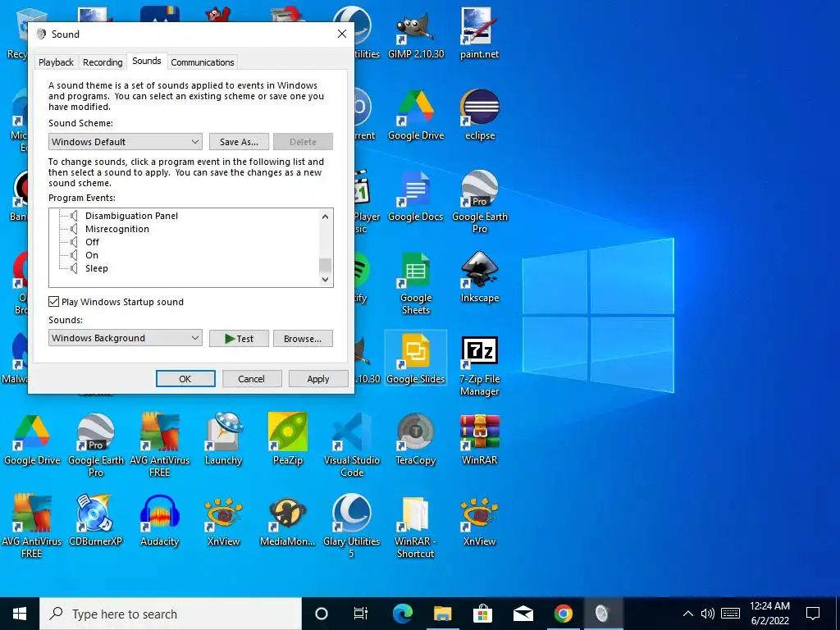Screen dimensions: 840x630
Task: Open the taskbar clock and date
Action: (x=769, y=614)
